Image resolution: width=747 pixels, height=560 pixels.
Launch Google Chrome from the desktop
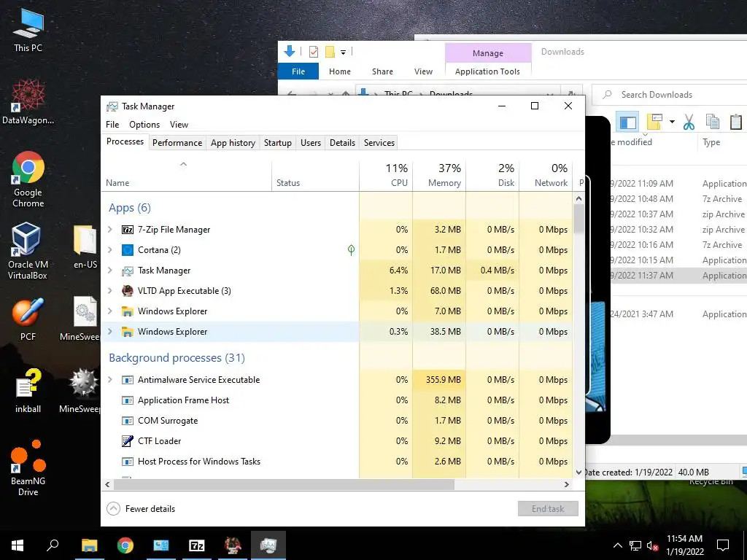28,179
